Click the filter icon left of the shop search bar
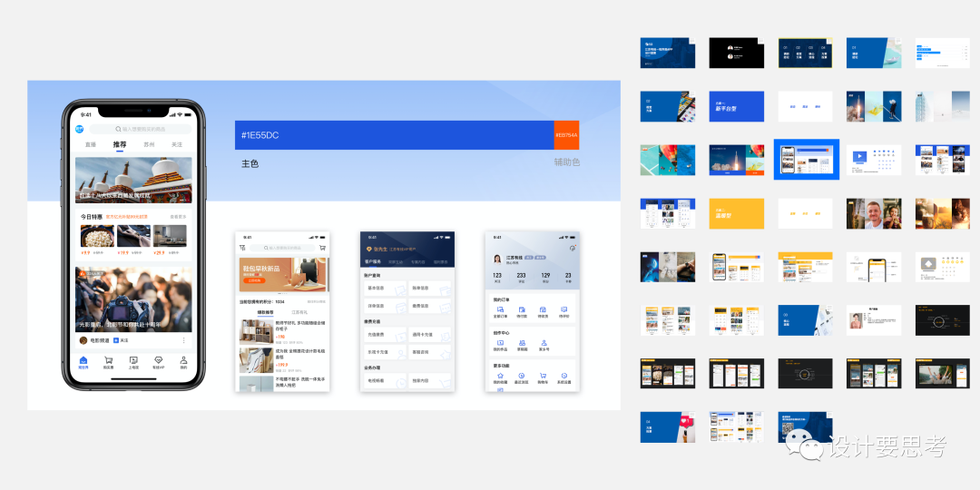Screen dimensions: 980x490 click(242, 248)
